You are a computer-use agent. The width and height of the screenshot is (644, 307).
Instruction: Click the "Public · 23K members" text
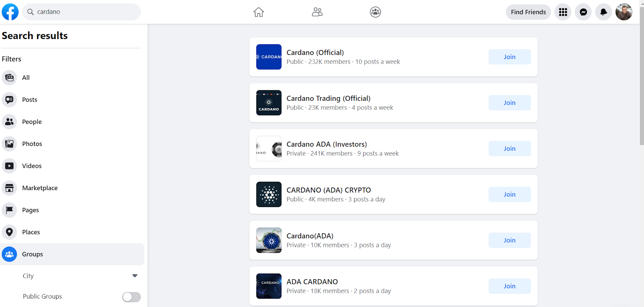coord(317,108)
